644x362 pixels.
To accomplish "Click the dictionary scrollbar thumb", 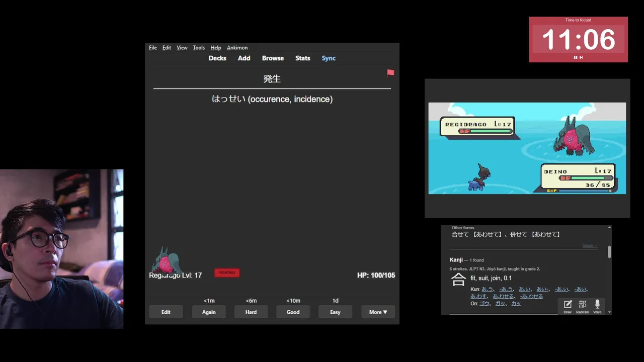I will pos(609,252).
